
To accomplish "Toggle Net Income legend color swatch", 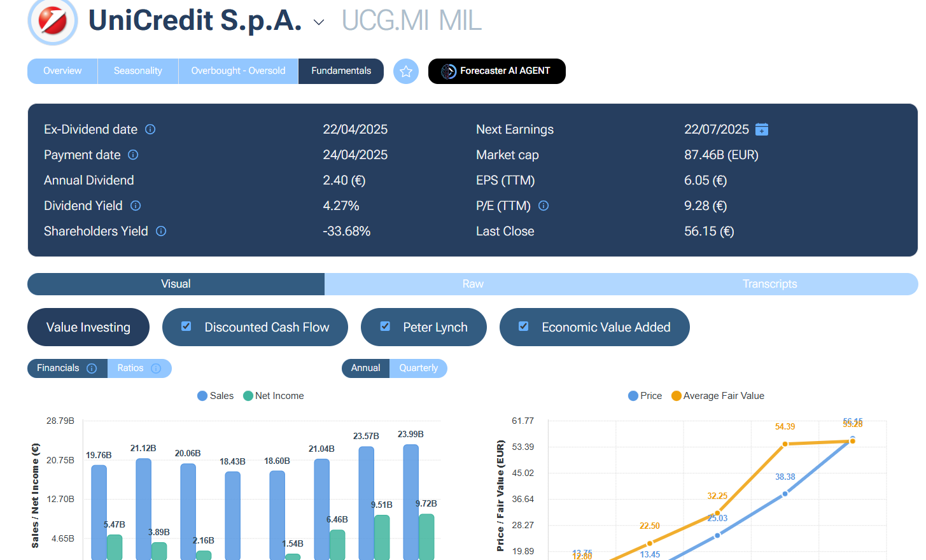I will tap(248, 396).
